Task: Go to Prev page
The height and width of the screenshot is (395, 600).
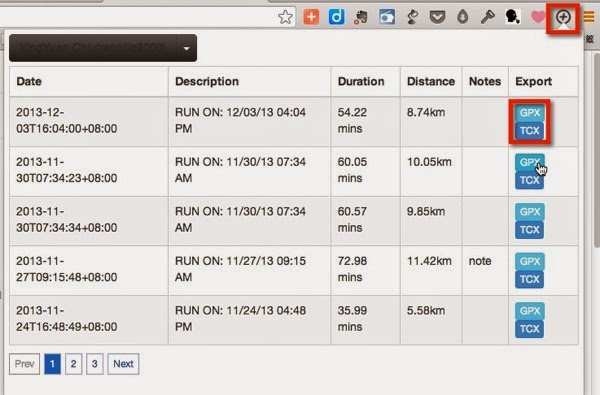Action: pos(24,364)
